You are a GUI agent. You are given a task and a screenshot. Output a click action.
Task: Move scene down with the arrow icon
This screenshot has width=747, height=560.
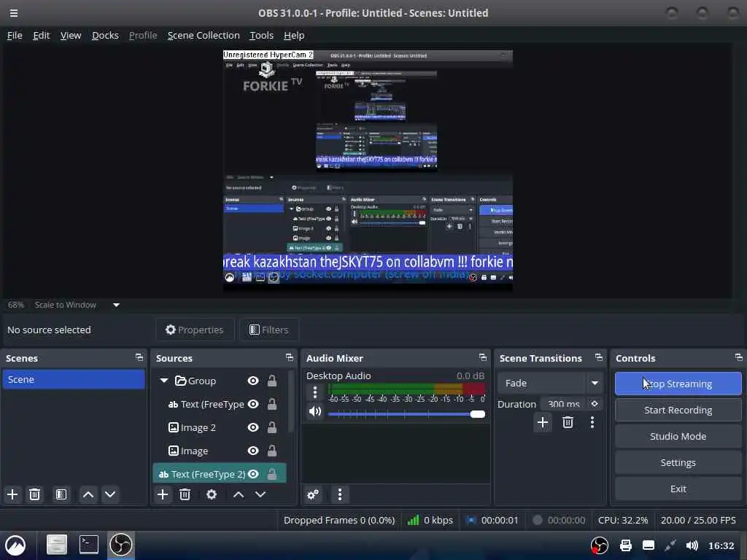pos(110,494)
